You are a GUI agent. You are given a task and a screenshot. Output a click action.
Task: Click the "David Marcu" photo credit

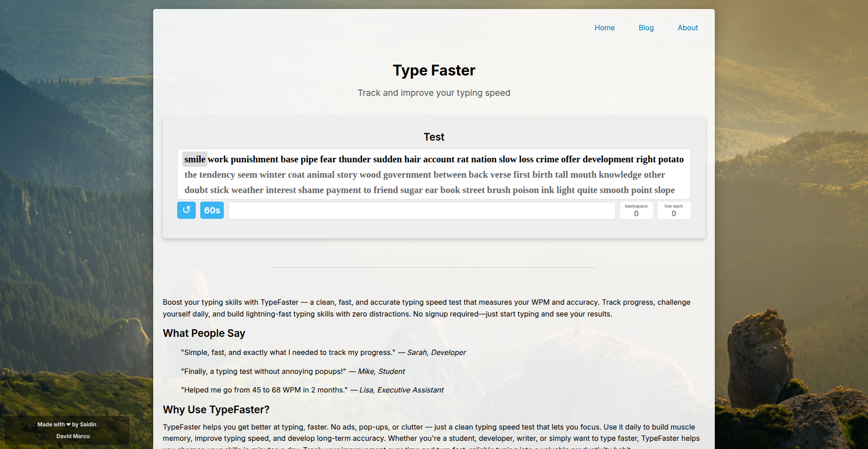point(73,436)
